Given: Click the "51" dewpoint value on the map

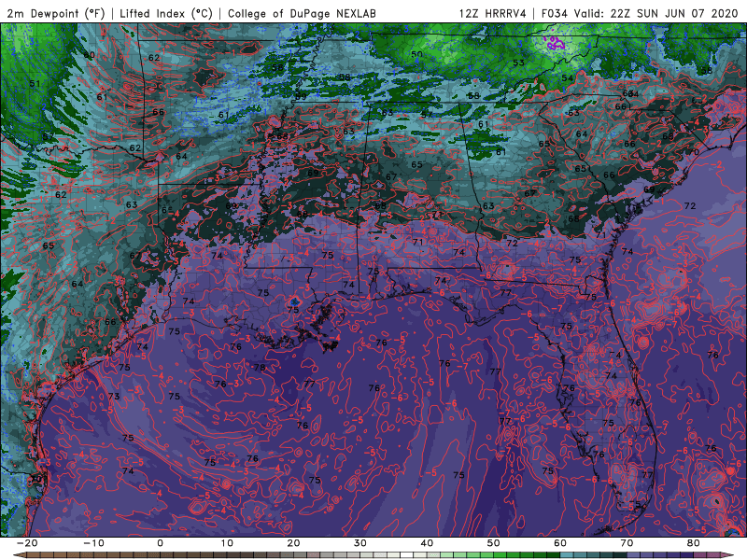Looking at the screenshot, I should [x=35, y=84].
